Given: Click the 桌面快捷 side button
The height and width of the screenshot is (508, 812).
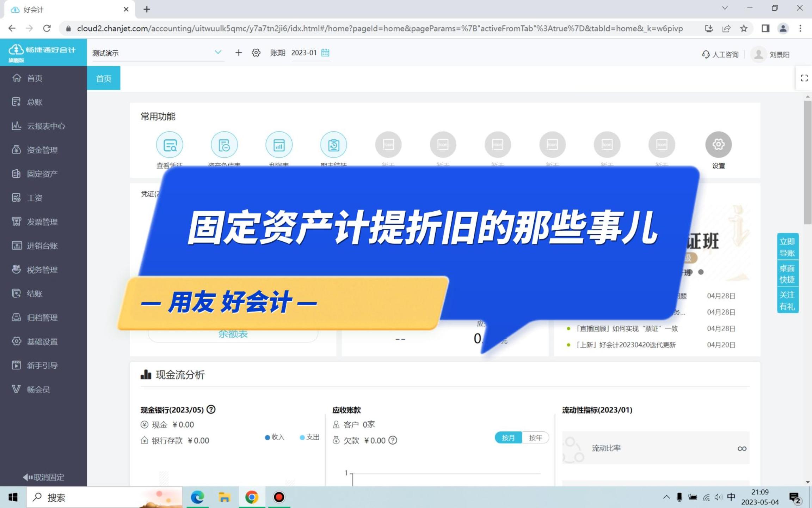Looking at the screenshot, I should [x=787, y=274].
